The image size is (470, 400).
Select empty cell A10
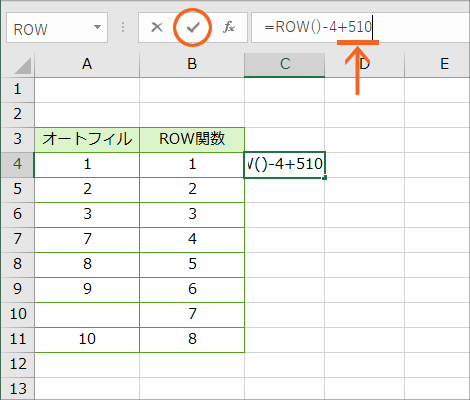pyautogui.click(x=87, y=315)
